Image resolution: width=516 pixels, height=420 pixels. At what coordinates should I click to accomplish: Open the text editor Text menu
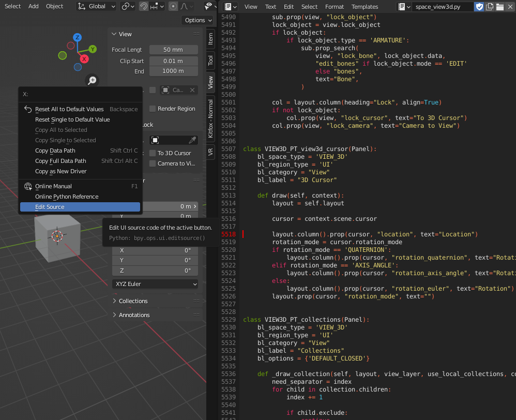click(270, 7)
